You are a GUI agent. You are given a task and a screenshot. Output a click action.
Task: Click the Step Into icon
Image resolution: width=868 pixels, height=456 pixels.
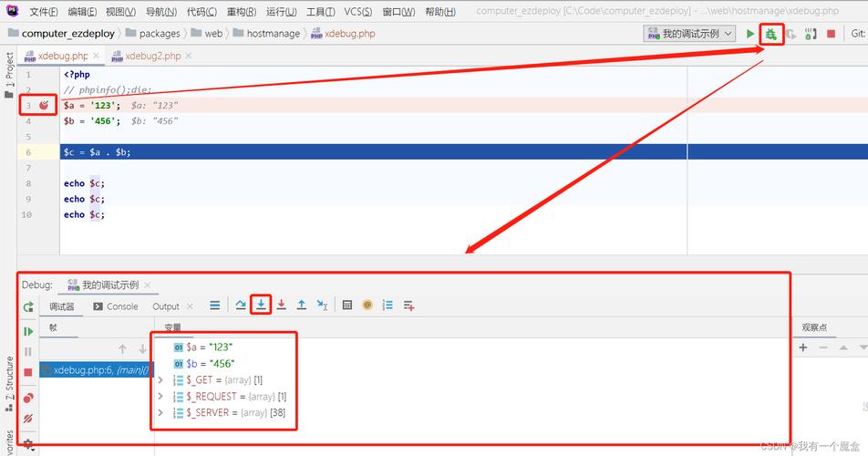261,305
